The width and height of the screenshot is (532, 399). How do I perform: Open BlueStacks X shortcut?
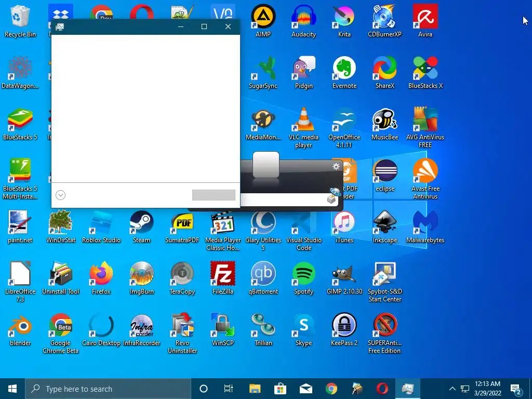[425, 72]
